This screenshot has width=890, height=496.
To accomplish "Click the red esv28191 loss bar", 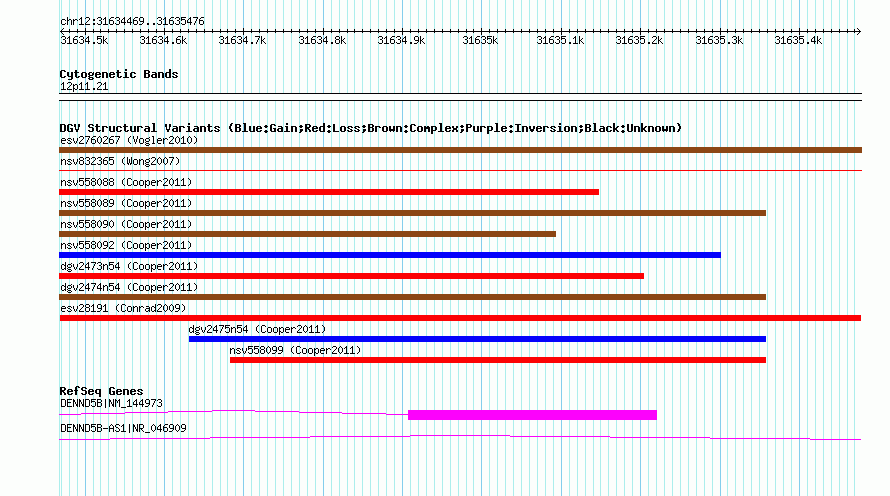I will pyautogui.click(x=460, y=318).
